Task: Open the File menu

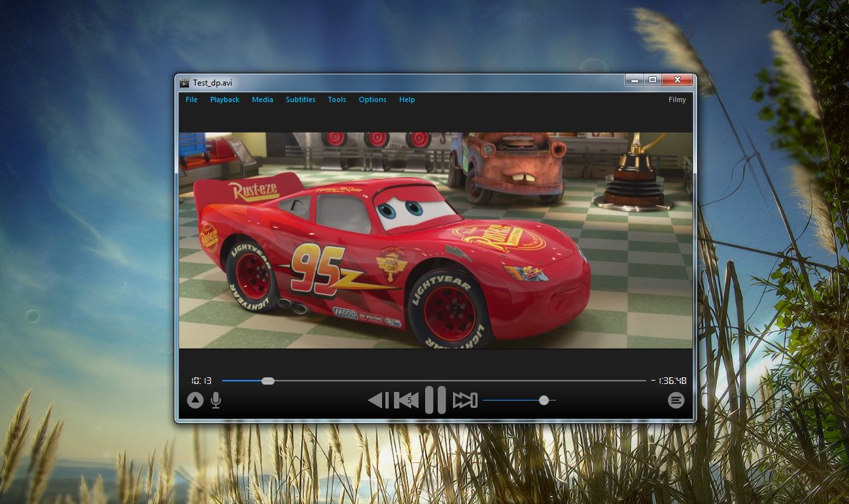Action: [x=192, y=99]
